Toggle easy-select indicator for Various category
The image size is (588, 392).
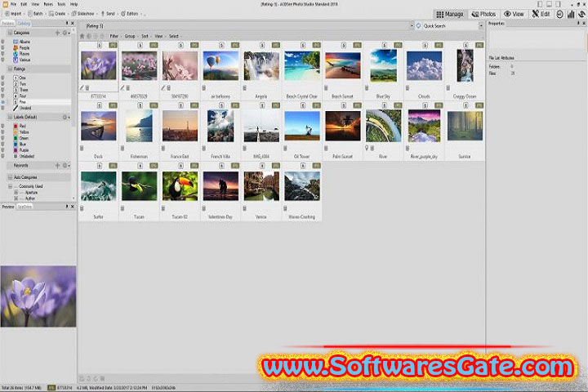[x=3, y=60]
